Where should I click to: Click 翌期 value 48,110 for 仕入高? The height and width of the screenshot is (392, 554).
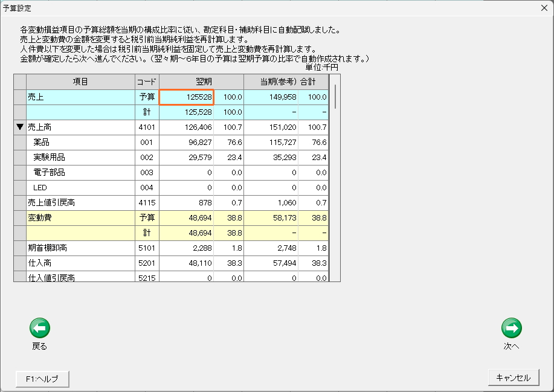187,263
